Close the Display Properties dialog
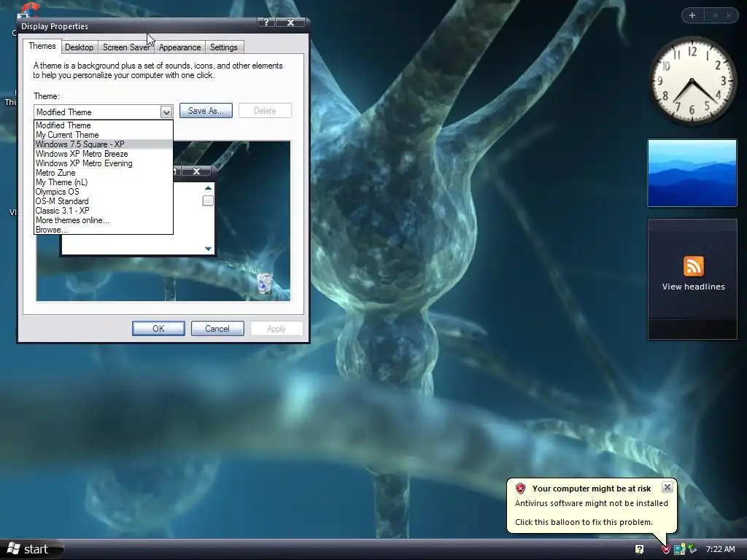This screenshot has width=747, height=560. tap(290, 23)
